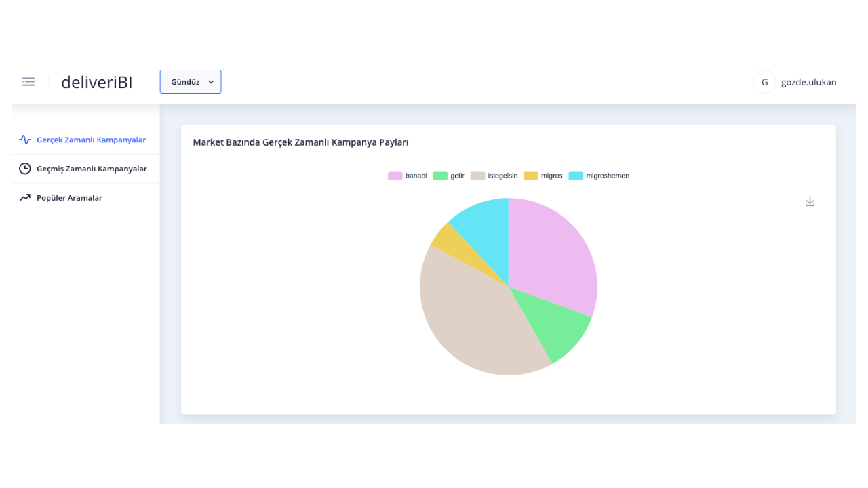
Task: Hide migros series via legend swatch
Action: tap(530, 176)
